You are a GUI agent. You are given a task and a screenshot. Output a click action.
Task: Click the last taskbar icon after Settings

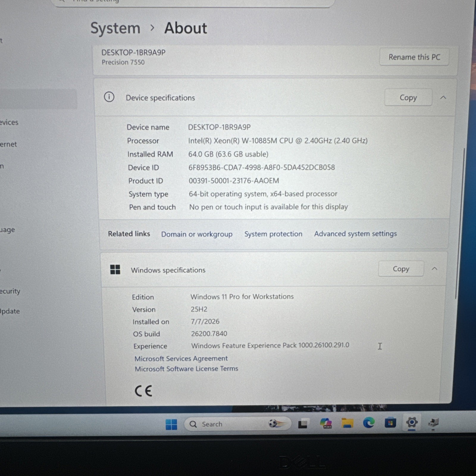[433, 422]
